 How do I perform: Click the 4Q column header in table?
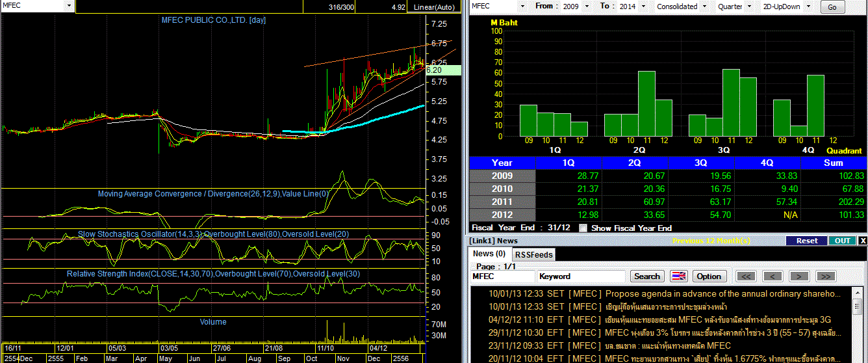(767, 163)
